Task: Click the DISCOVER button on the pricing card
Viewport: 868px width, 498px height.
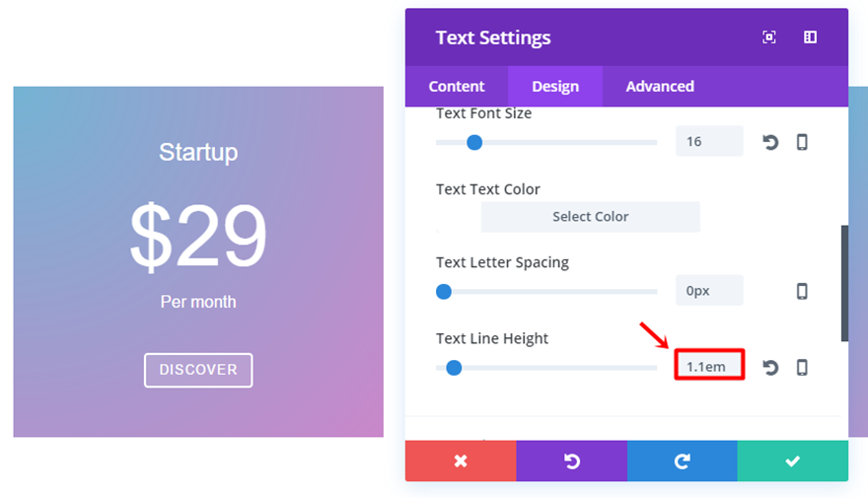Action: [x=198, y=370]
